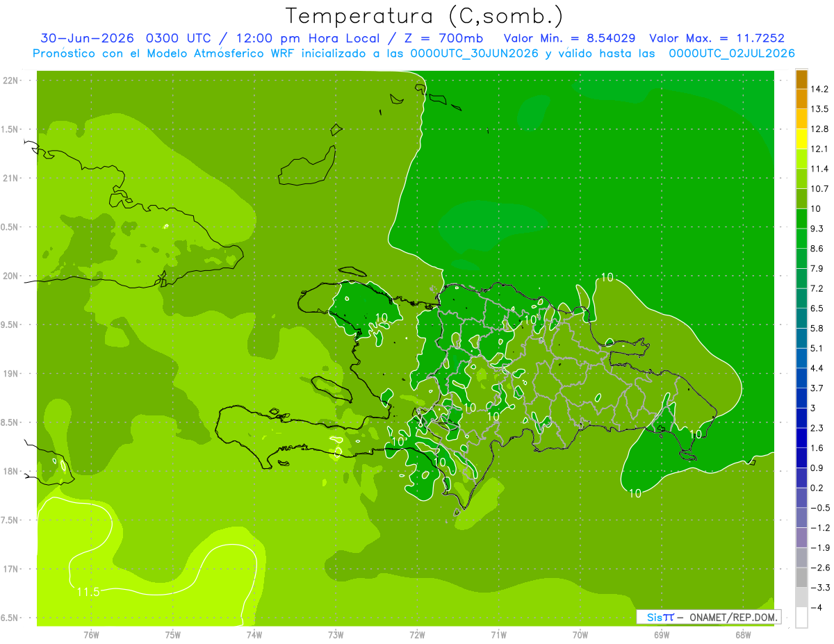Click the '20N' latitude label
The width and height of the screenshot is (834, 644).
point(11,276)
